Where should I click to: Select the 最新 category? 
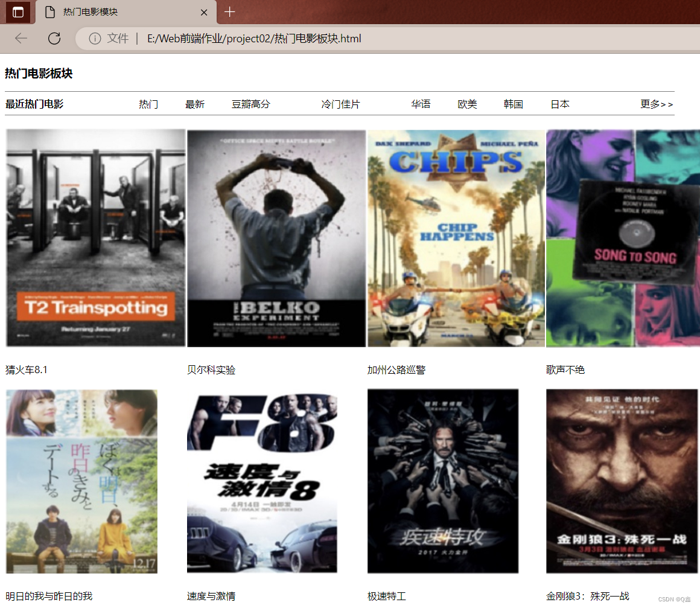(x=195, y=104)
